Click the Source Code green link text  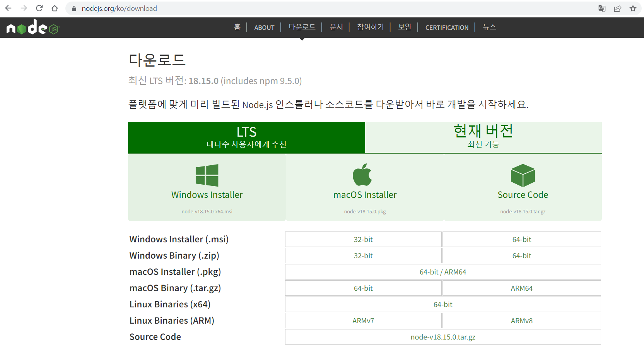(x=523, y=195)
